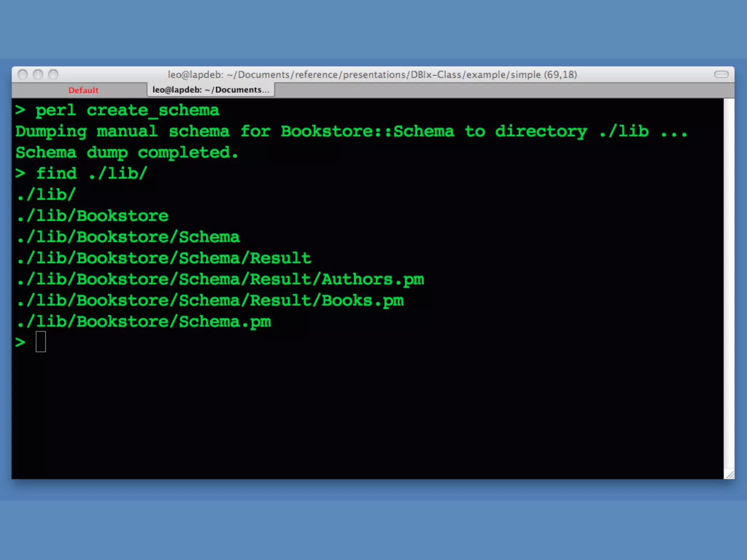This screenshot has height=560, width=747.
Task: Click the Authors.pm file path line
Action: point(220,279)
